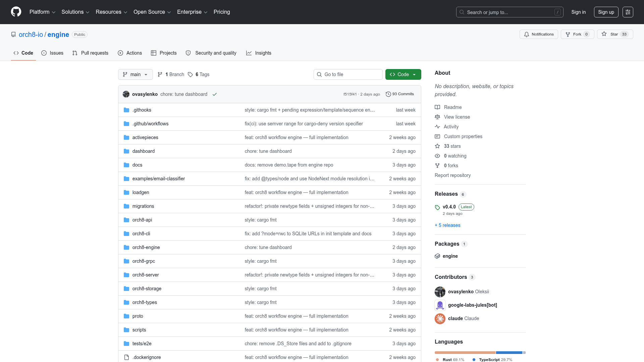Viewport: 644px width, 362px height.
Task: Click the folder icon for orch8-cli
Action: coord(126,234)
